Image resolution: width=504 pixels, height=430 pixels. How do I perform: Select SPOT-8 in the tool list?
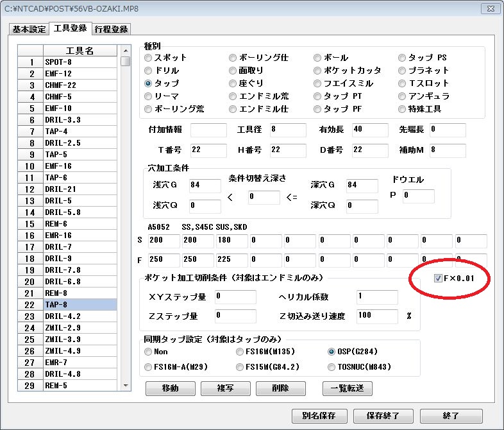[x=80, y=62]
